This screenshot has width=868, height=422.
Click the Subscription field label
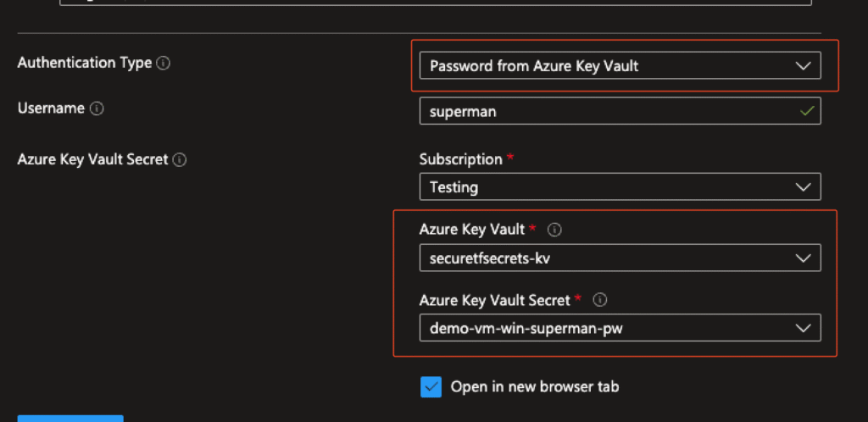[x=461, y=159]
